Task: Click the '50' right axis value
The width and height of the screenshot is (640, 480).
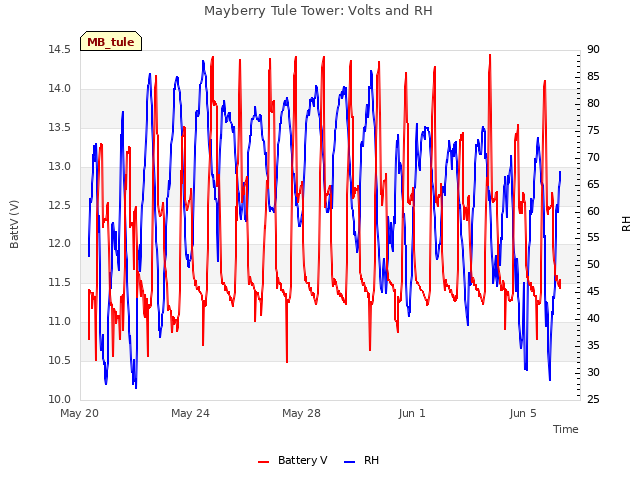Action: (593, 265)
